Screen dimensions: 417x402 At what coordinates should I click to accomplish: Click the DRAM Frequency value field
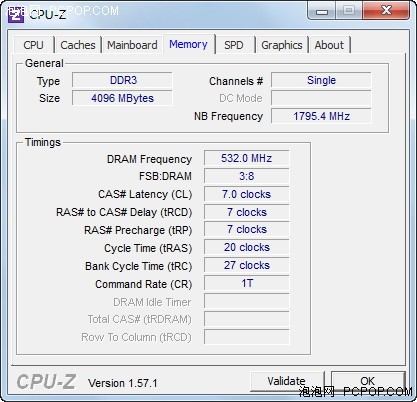(247, 158)
